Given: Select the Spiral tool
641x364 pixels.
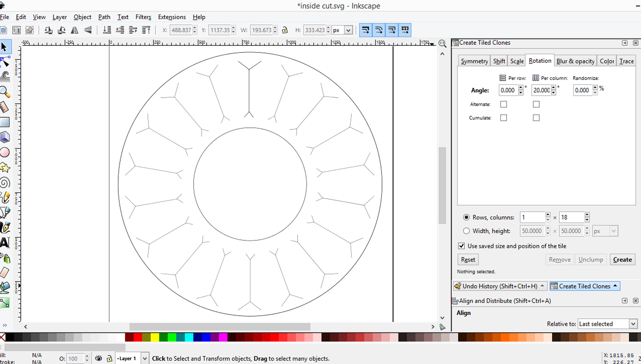Looking at the screenshot, I should tap(5, 183).
